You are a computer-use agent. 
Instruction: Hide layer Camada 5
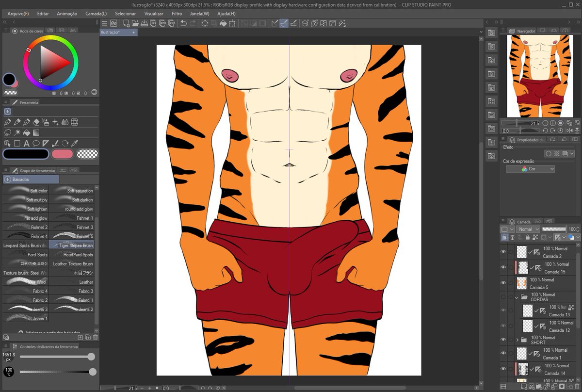(503, 283)
